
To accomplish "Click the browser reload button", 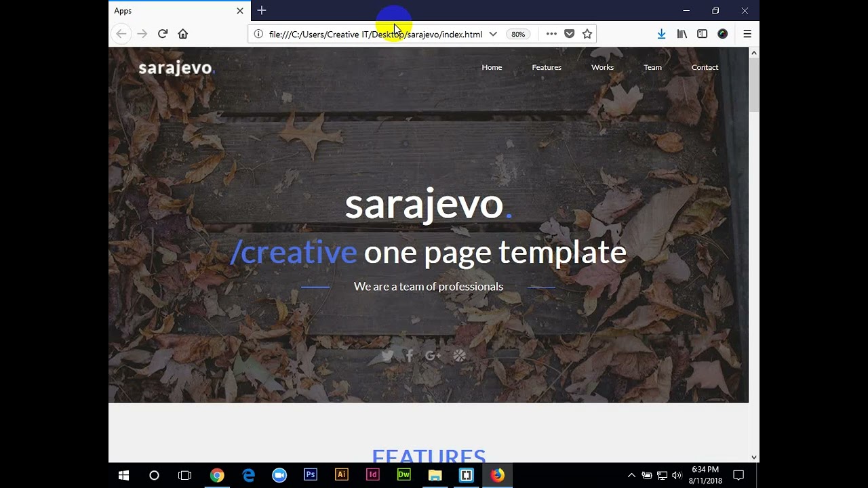I will tap(163, 33).
